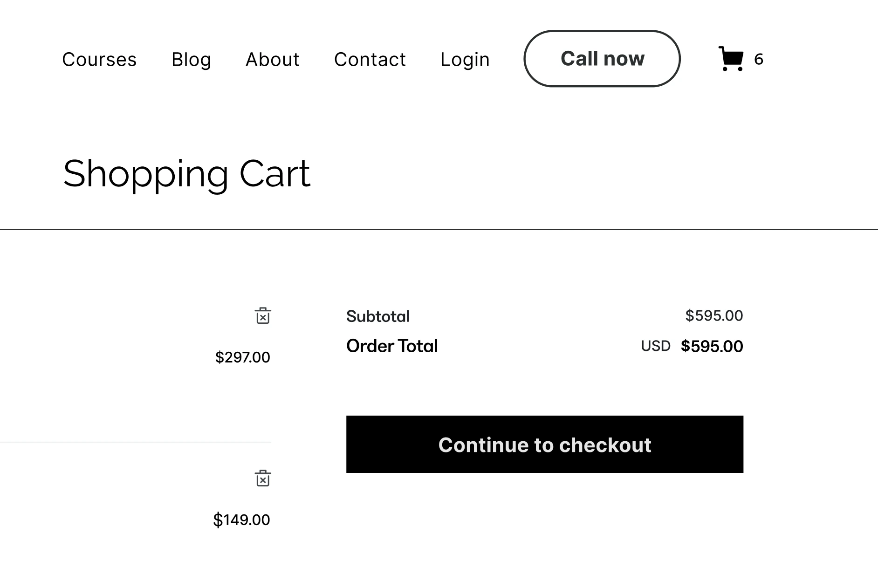Click the $149.00 item price

[x=241, y=520]
